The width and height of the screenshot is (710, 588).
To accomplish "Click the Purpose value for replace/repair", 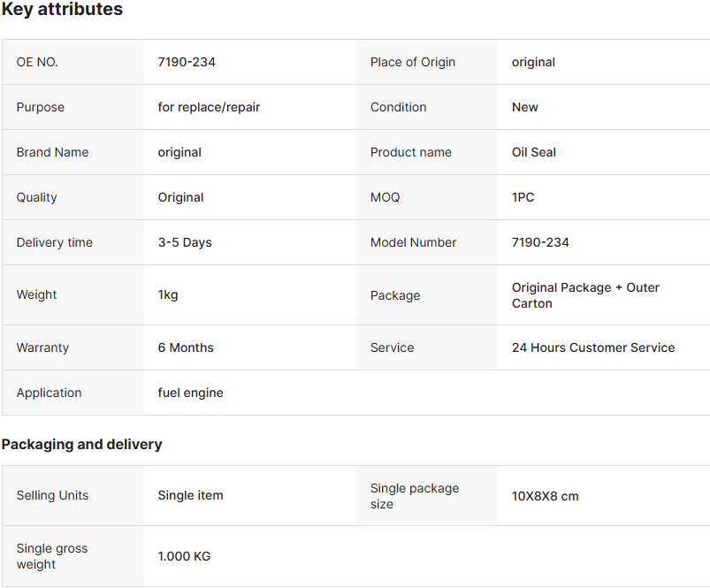I will click(x=209, y=107).
